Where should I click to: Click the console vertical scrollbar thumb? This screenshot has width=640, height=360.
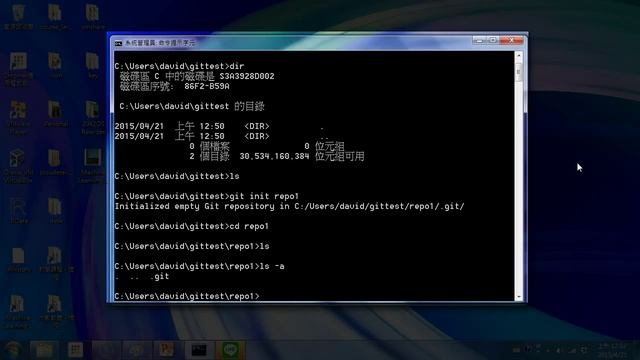(519, 72)
